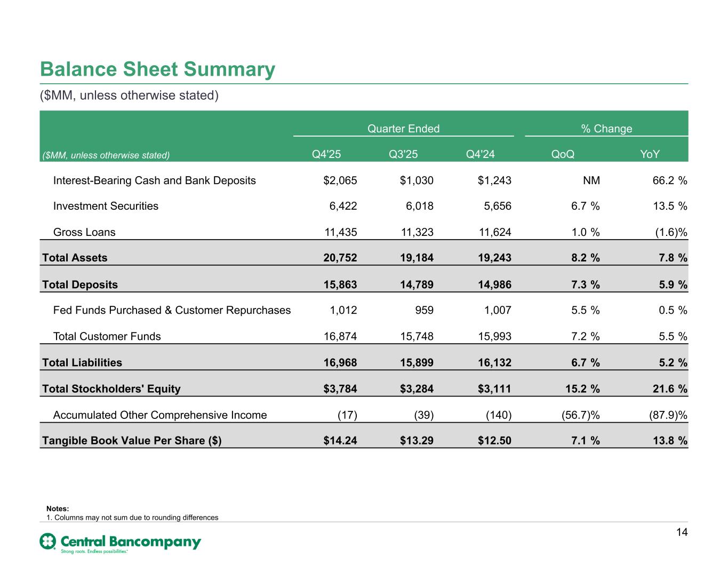
Task: Click the Tangible Book Value Per Share label
Action: coord(132,440)
